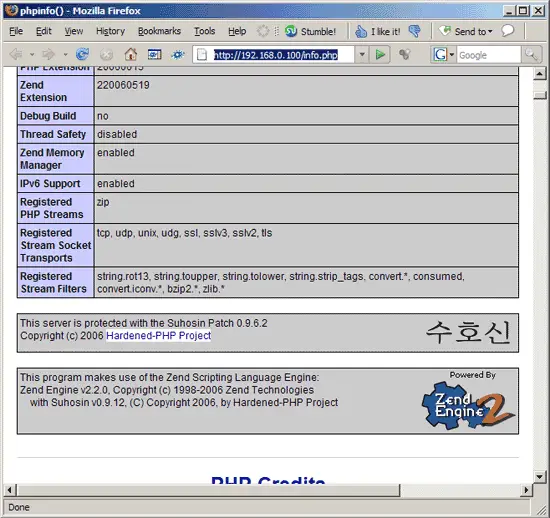Click the Forward navigation arrow
Viewport: 550px width, 518px height.
(x=48, y=54)
